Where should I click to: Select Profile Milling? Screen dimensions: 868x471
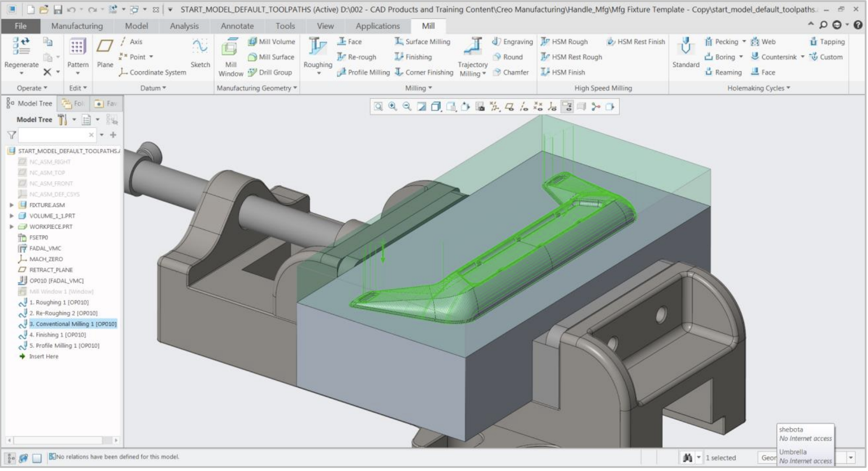tap(363, 72)
